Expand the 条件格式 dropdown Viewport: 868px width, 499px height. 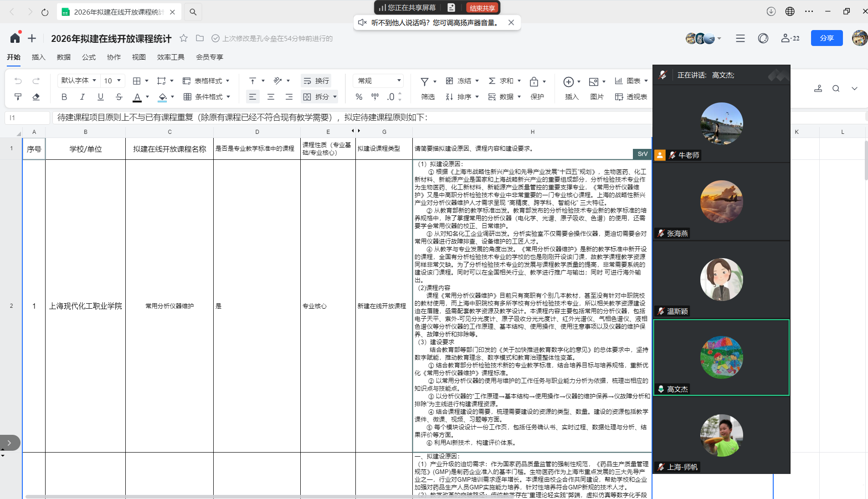(207, 97)
